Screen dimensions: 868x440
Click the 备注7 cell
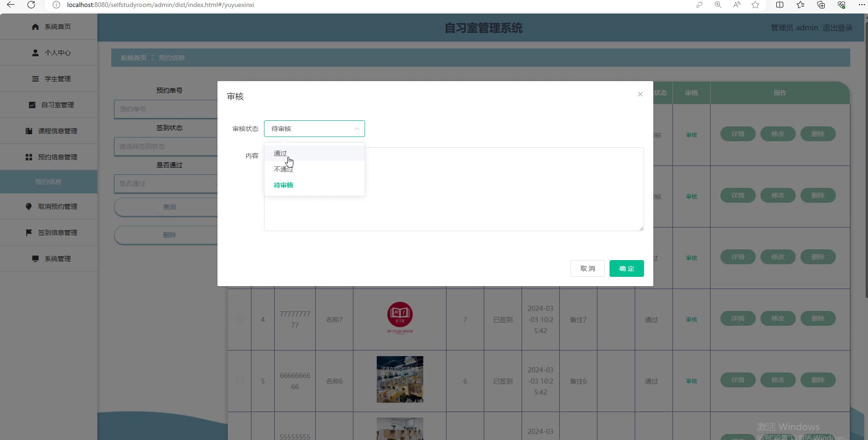(578, 320)
